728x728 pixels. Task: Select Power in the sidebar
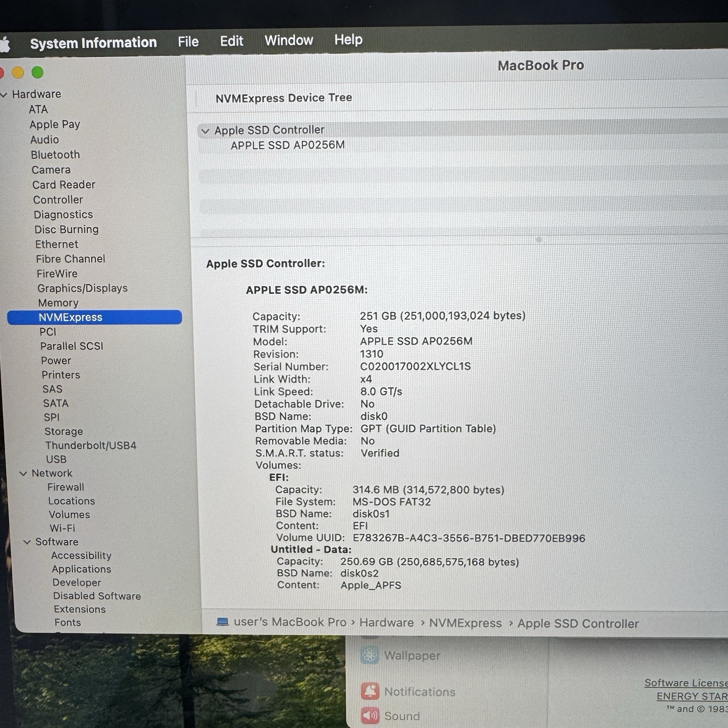tap(56, 360)
